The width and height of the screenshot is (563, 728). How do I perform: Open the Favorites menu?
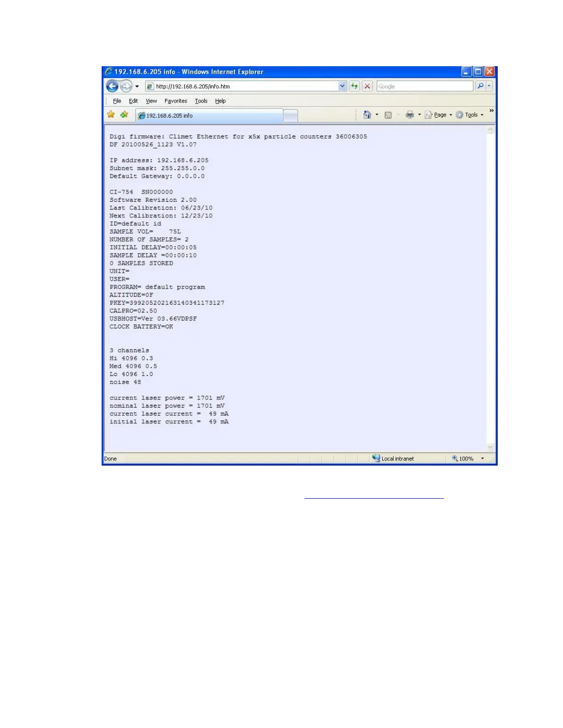click(176, 101)
